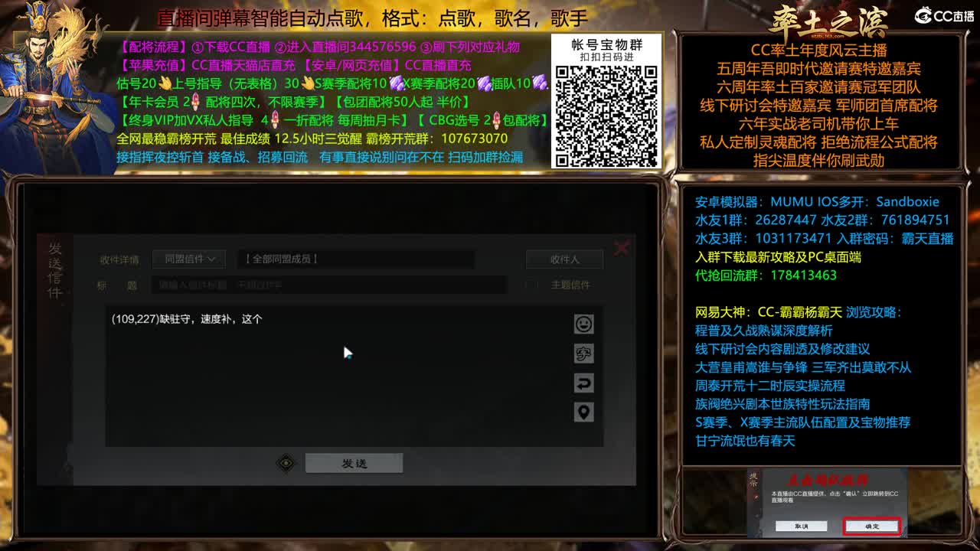Viewport: 980px width, 551px height.
Task: Click the text '指尖温度伴你刷武勋'
Action: coord(818,161)
